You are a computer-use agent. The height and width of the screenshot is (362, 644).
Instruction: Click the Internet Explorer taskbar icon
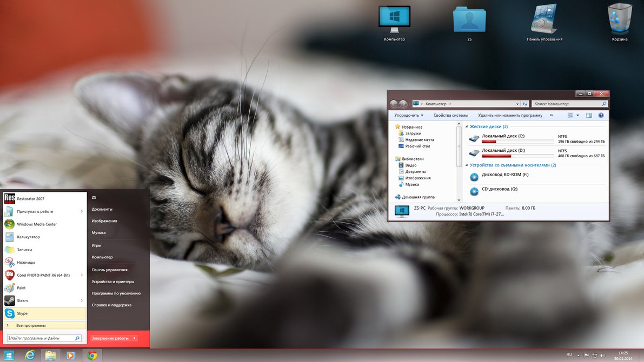pyautogui.click(x=30, y=356)
